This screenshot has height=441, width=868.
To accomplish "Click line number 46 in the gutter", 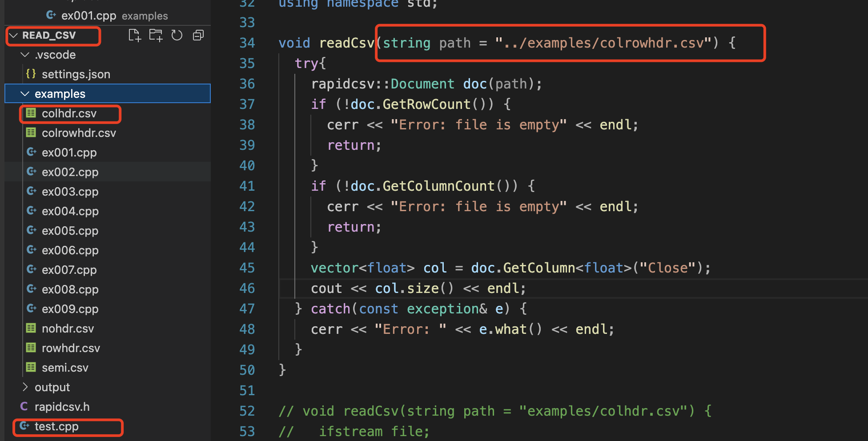I will click(247, 289).
